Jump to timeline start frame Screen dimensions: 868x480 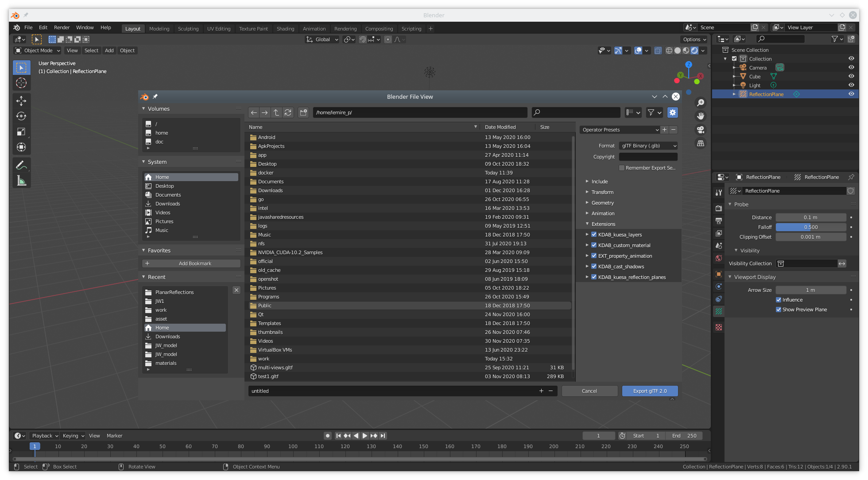(338, 436)
